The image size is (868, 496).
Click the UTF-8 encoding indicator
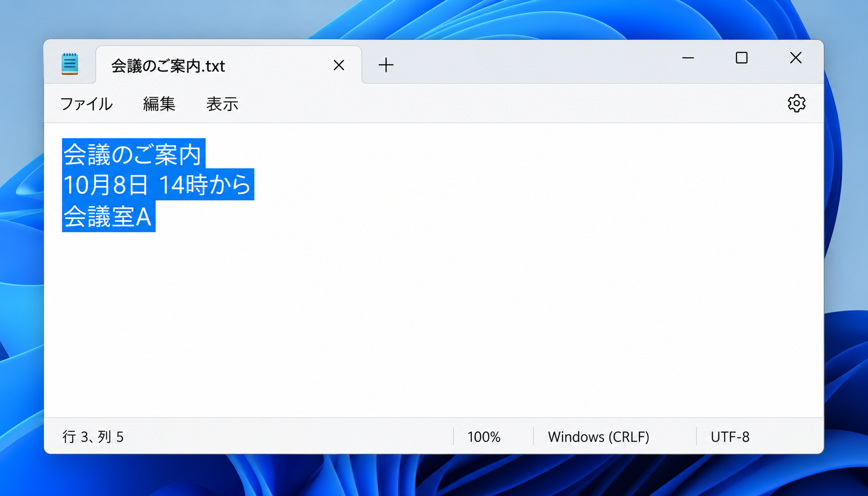(x=730, y=437)
